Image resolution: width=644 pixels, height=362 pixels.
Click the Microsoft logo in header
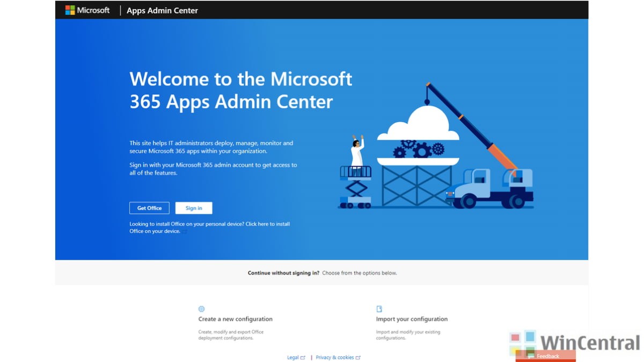tap(87, 10)
